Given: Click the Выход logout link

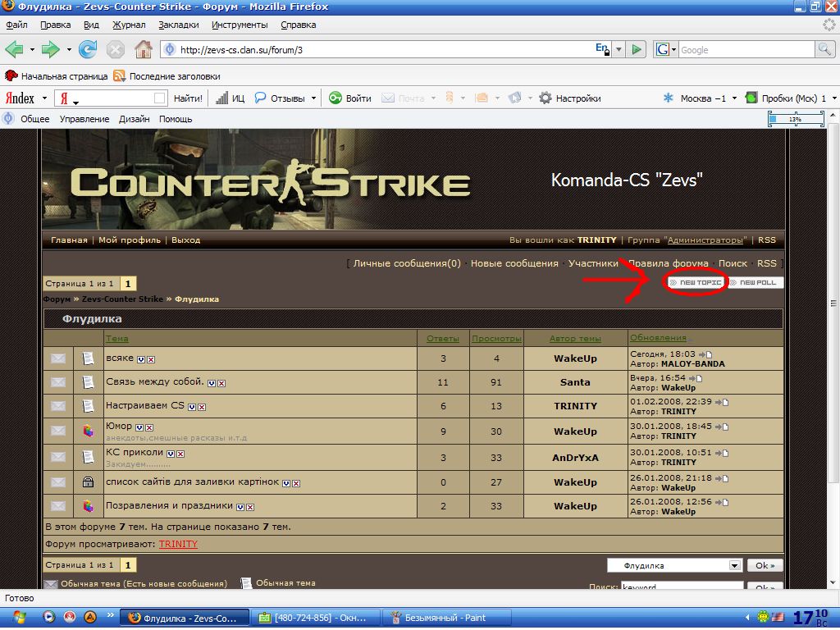Looking at the screenshot, I should [186, 240].
